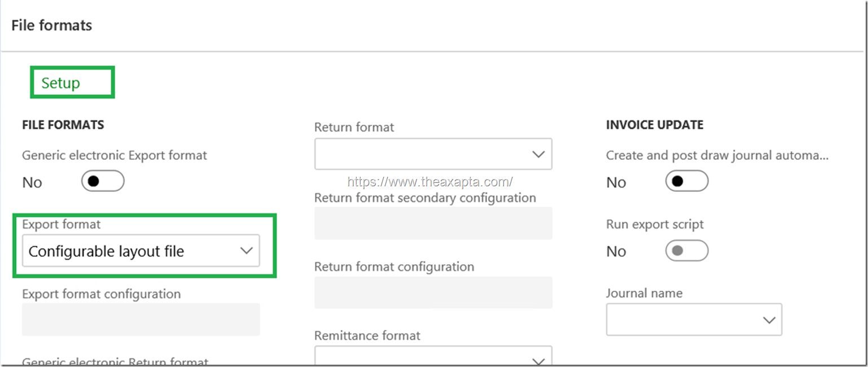868x367 pixels.
Task: Open the Setup tab
Action: [61, 83]
